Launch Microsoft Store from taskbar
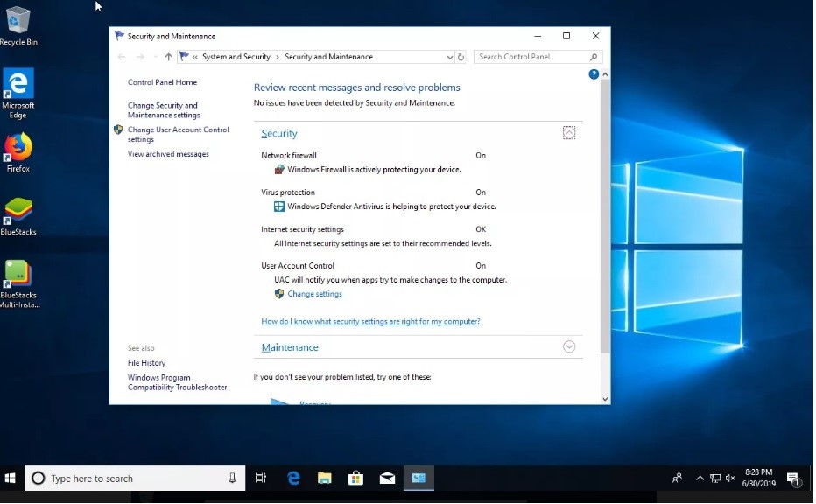 point(355,478)
